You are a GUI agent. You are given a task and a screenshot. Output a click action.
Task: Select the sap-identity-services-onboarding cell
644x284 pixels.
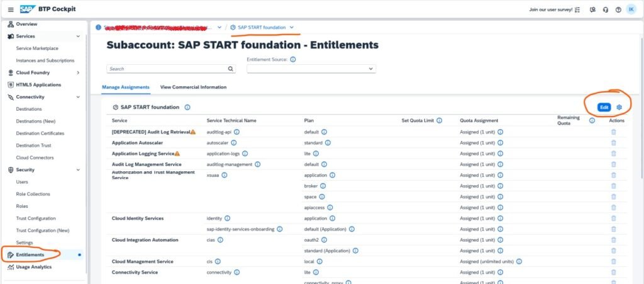(240, 229)
